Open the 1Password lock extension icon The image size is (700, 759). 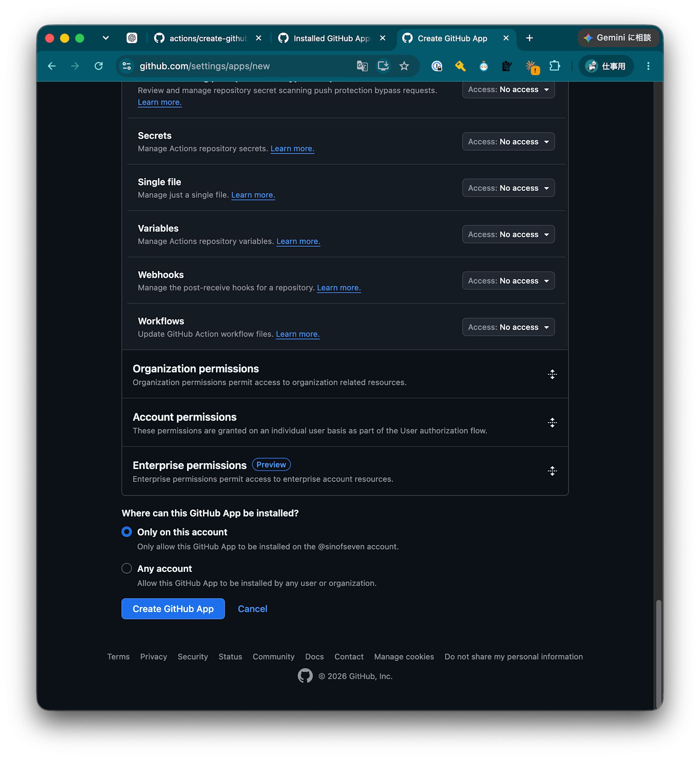tap(436, 66)
